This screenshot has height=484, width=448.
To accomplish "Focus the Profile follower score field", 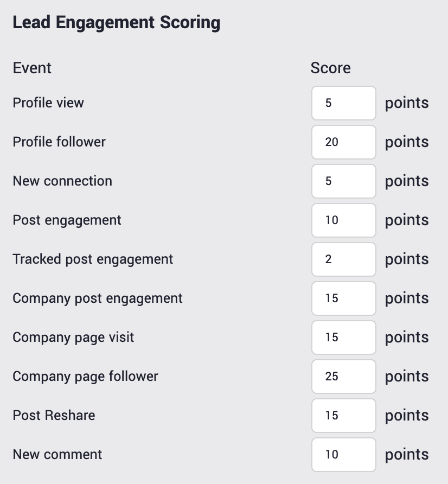I will pos(343,142).
